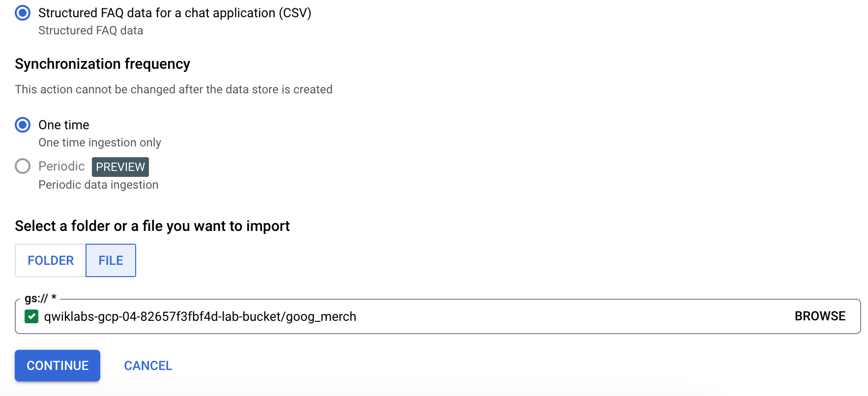Click the blue CONTINUE button

point(58,366)
